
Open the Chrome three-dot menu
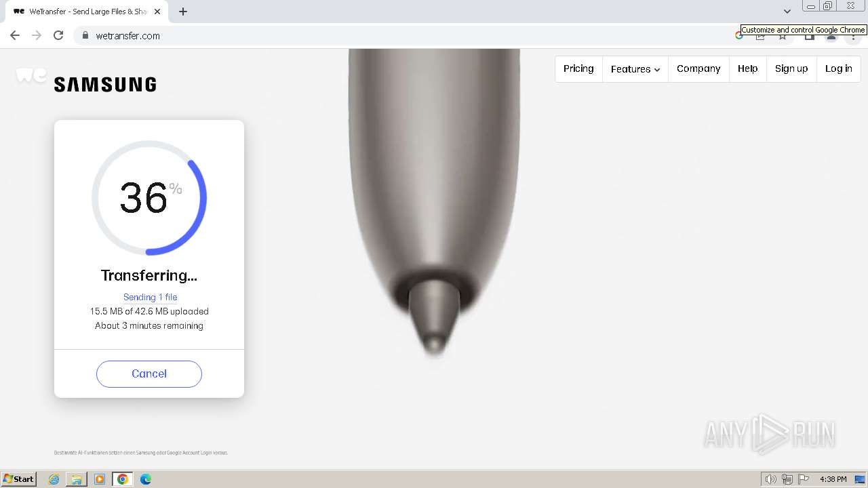tap(853, 36)
